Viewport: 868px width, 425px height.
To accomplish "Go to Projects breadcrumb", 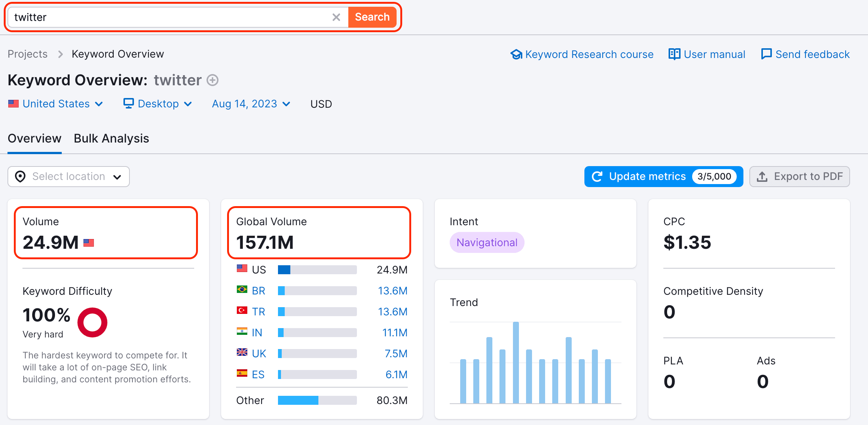I will pos(28,54).
